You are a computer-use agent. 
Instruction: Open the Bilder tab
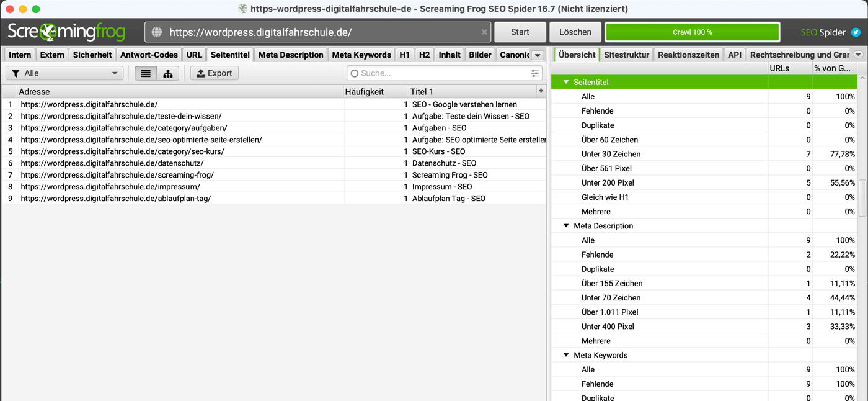click(480, 55)
